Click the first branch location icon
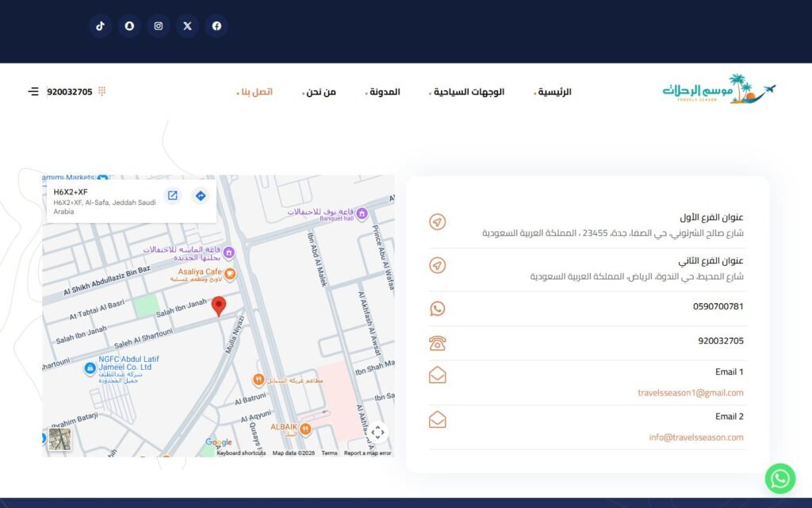The width and height of the screenshot is (812, 508). click(x=438, y=222)
